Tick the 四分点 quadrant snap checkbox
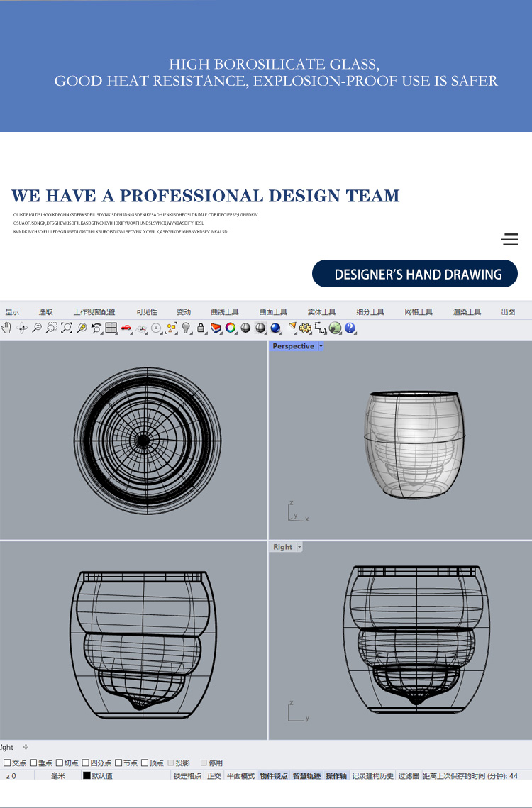 click(x=86, y=763)
